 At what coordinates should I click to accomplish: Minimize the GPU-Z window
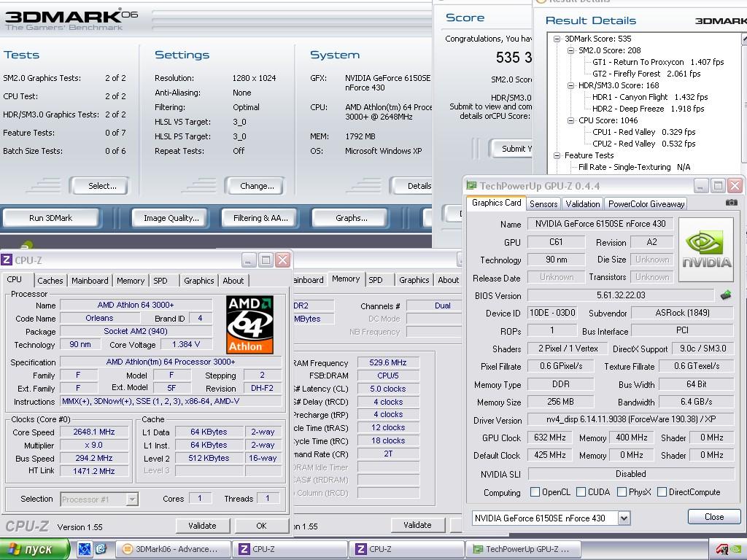tap(701, 186)
